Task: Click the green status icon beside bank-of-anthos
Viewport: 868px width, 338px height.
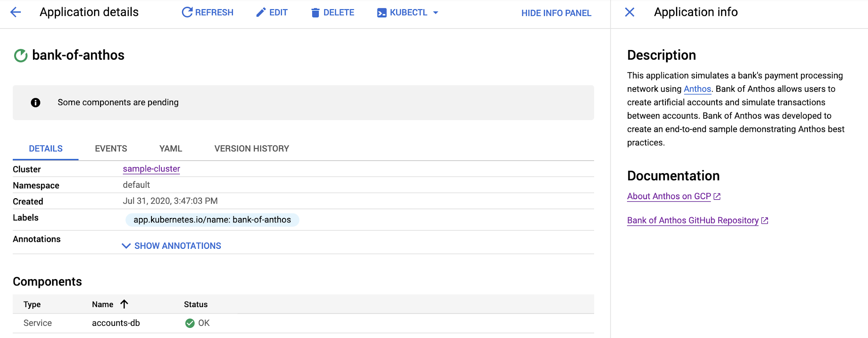Action: pyautogui.click(x=20, y=56)
